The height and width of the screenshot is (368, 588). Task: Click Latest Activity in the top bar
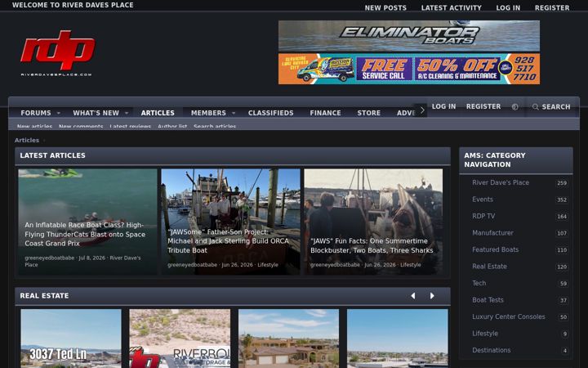451,8
